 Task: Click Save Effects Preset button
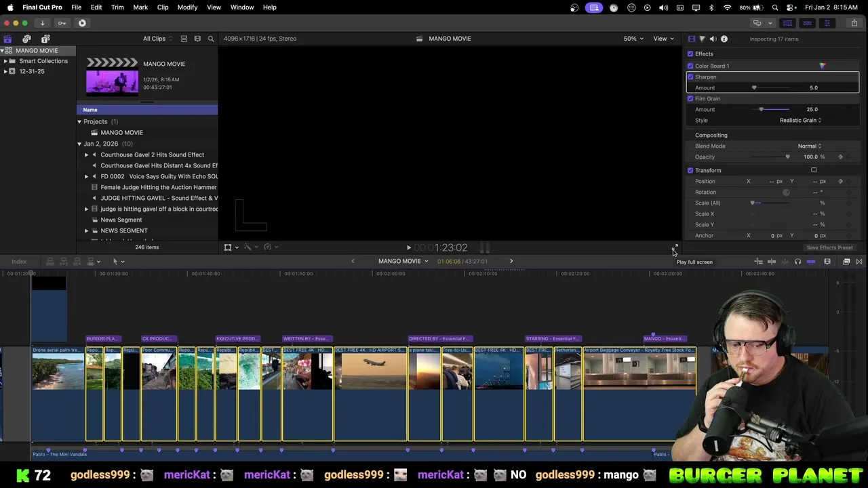tap(829, 247)
